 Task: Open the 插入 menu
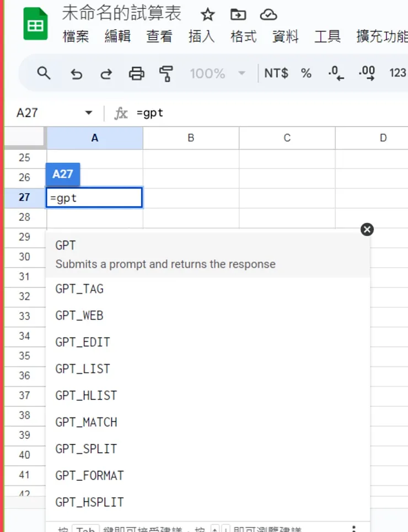click(201, 36)
